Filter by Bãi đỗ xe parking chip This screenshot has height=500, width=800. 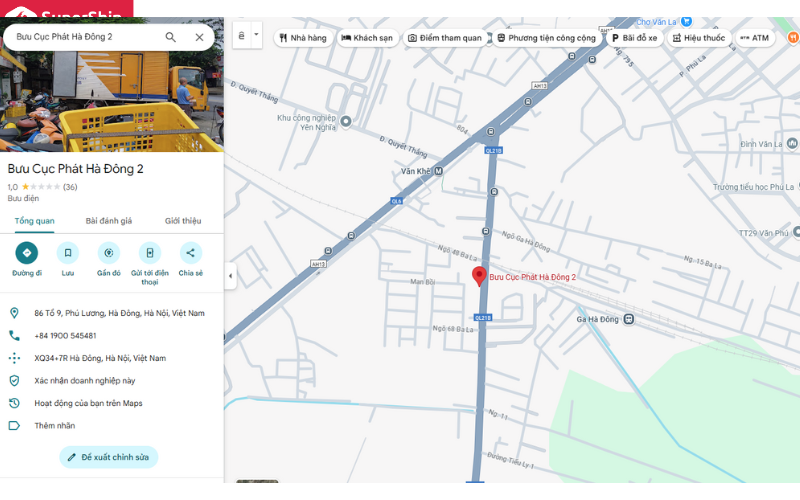(x=635, y=38)
